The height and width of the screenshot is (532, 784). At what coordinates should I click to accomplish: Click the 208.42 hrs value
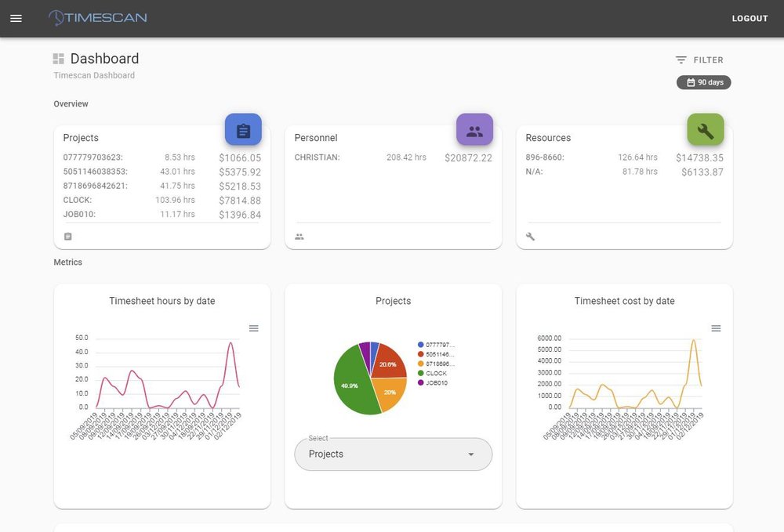[406, 157]
